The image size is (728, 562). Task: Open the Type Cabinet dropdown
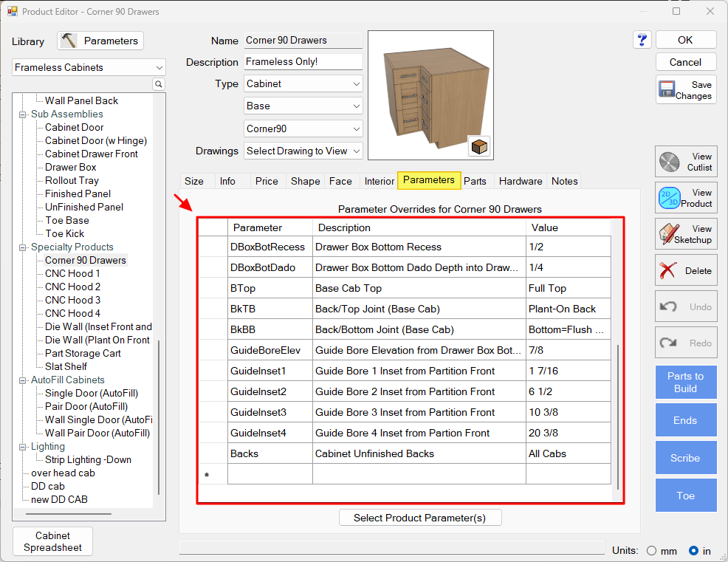[x=303, y=83]
